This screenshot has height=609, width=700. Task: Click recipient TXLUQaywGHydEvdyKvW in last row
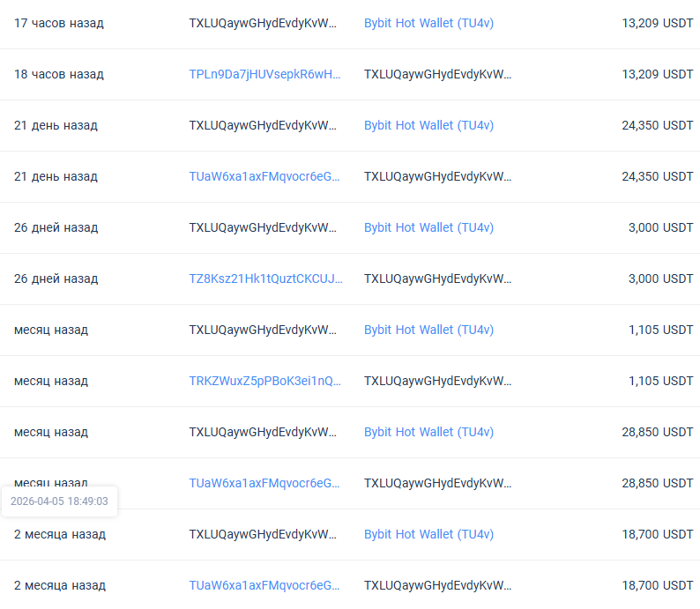pyautogui.click(x=437, y=585)
